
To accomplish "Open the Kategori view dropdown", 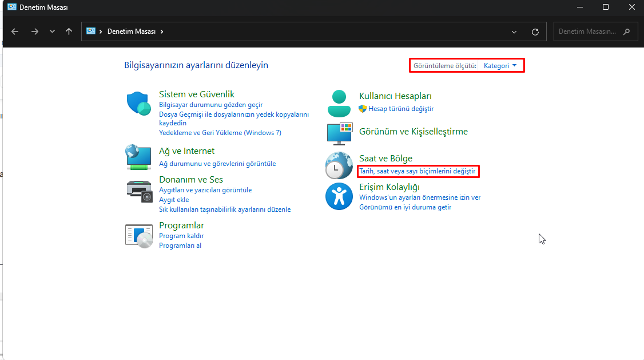I will 500,66.
